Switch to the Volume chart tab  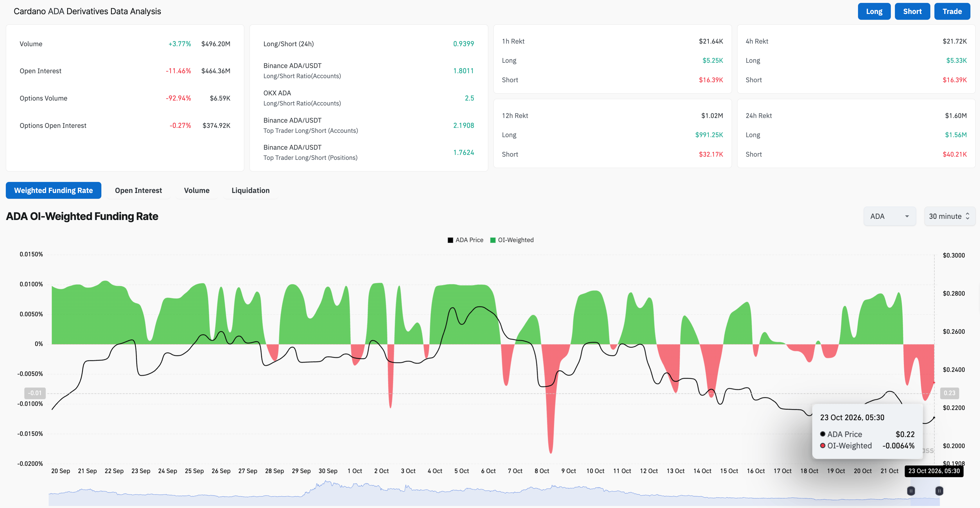click(197, 190)
